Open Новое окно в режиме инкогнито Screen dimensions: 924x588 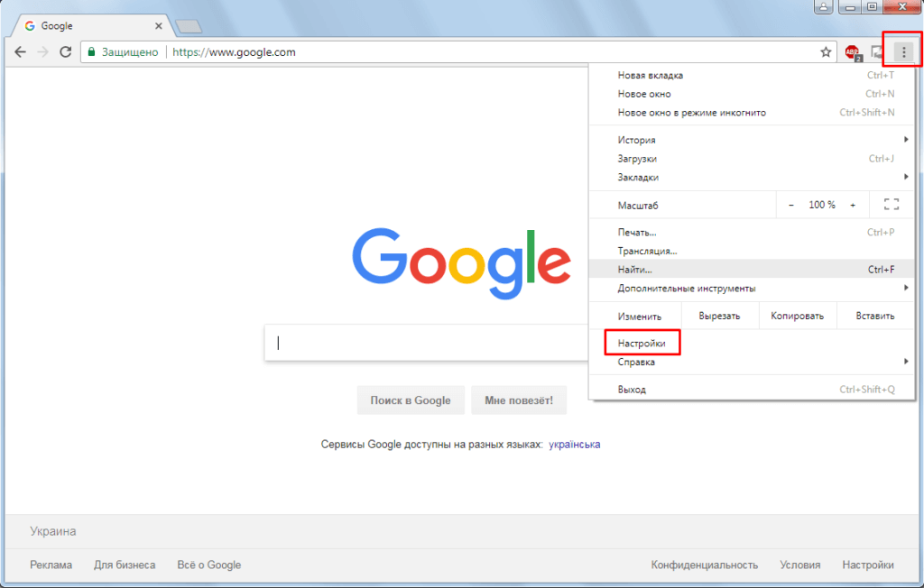752,113
